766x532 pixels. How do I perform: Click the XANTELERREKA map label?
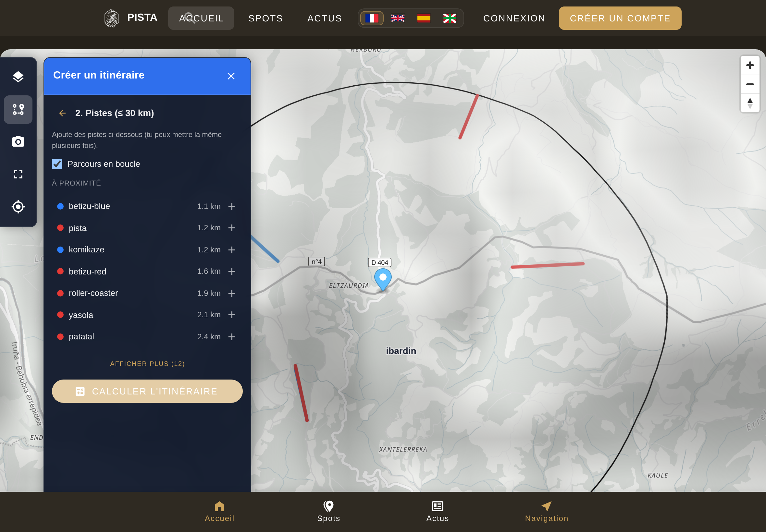click(x=403, y=449)
